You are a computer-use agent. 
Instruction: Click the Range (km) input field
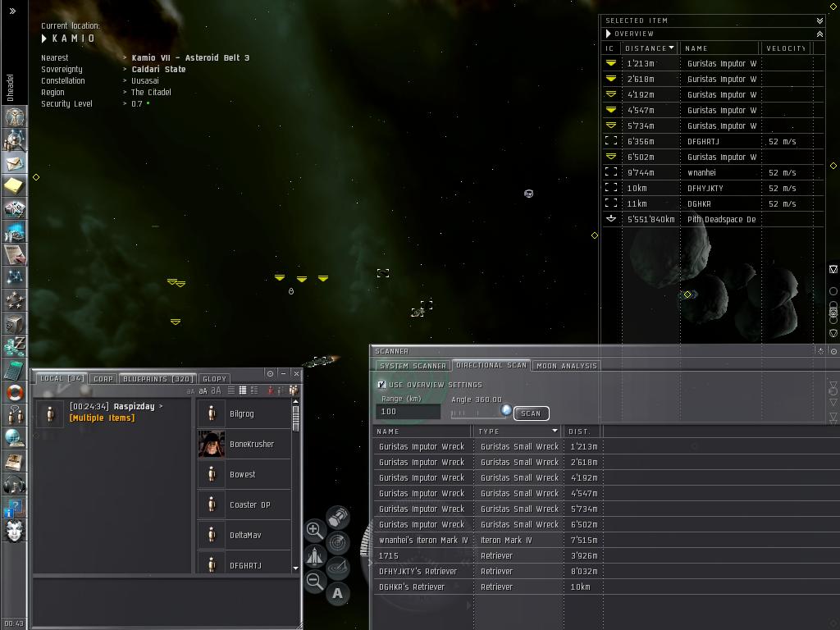coord(409,412)
